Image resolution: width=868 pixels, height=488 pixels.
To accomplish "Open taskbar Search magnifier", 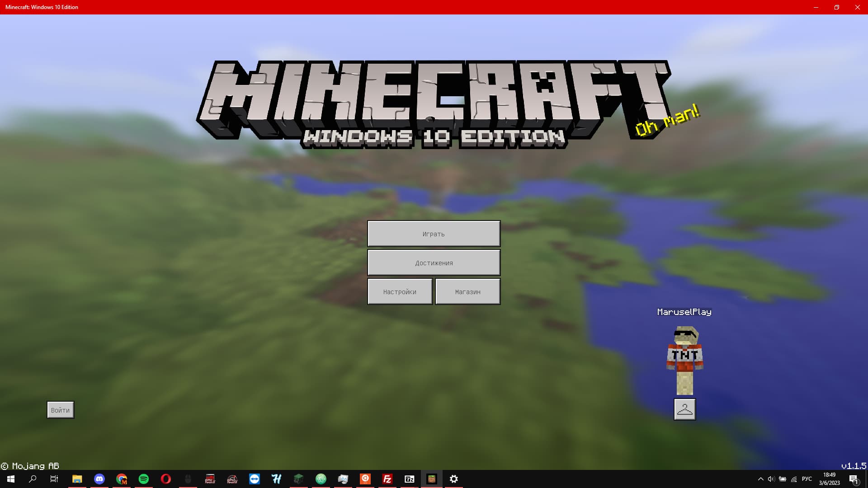I will click(x=33, y=479).
